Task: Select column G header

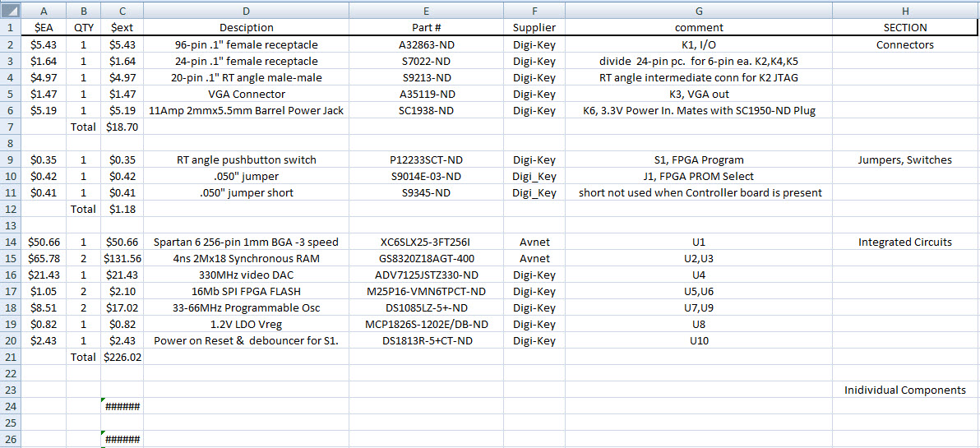Action: pos(698,11)
